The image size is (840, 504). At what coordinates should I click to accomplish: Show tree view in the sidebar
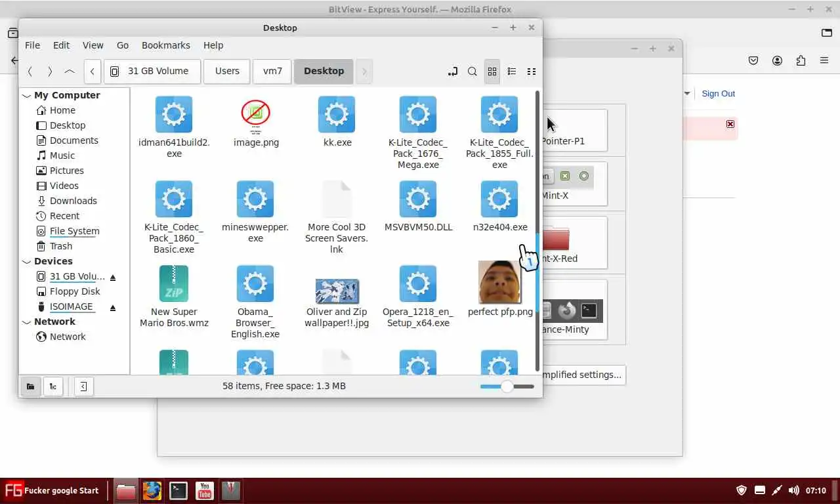click(x=52, y=387)
